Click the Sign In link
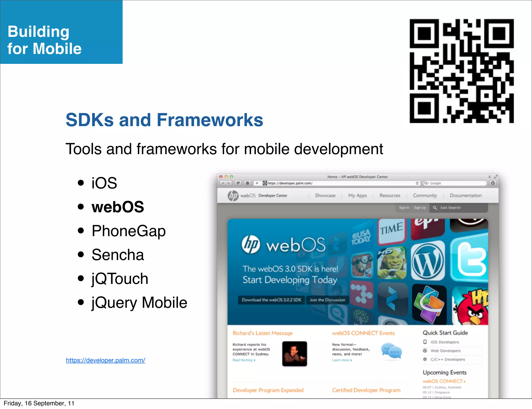The height and width of the screenshot is (409, 532). [404, 208]
